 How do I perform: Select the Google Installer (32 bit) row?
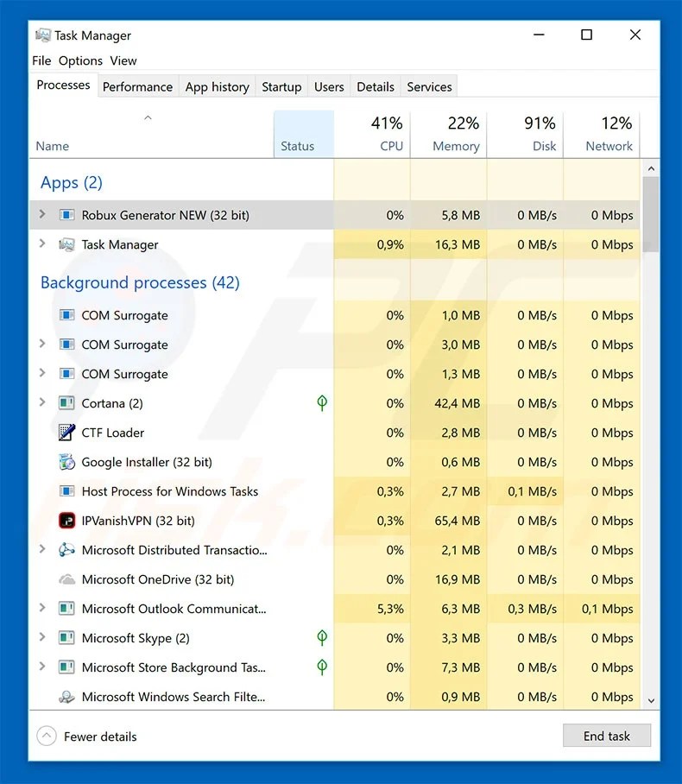point(334,462)
